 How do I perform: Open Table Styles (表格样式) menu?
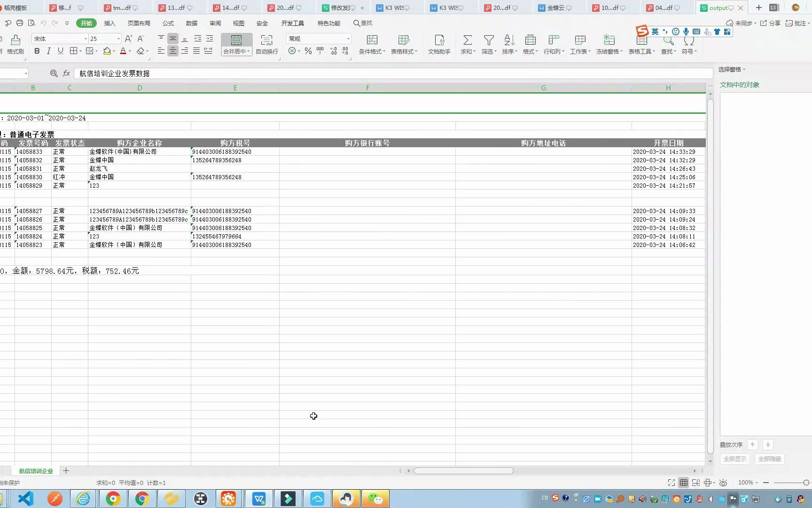[404, 45]
